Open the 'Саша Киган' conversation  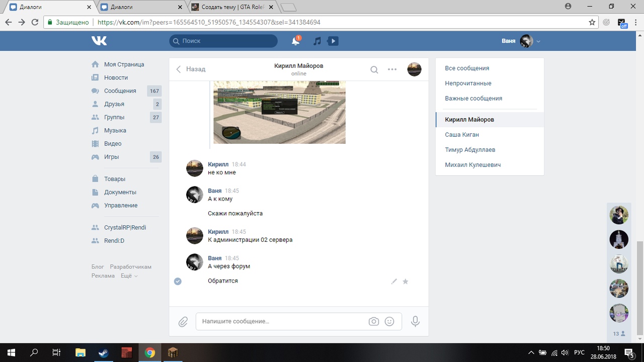(x=462, y=135)
